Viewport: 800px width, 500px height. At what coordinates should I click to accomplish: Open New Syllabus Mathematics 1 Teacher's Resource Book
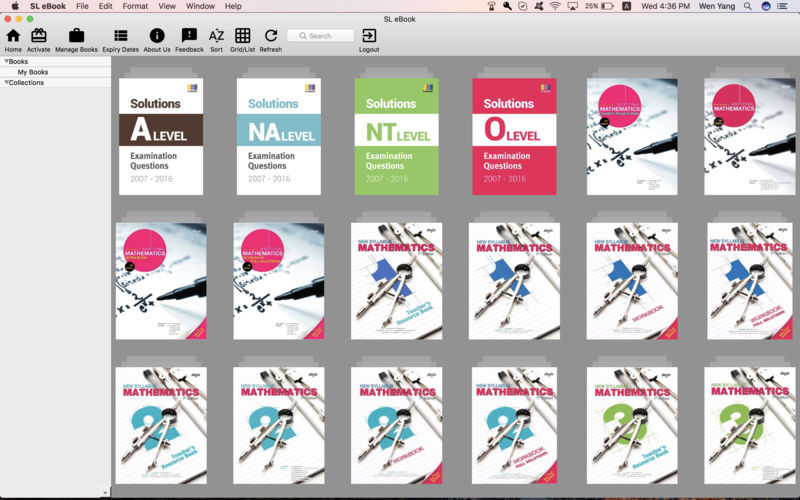[x=396, y=281]
